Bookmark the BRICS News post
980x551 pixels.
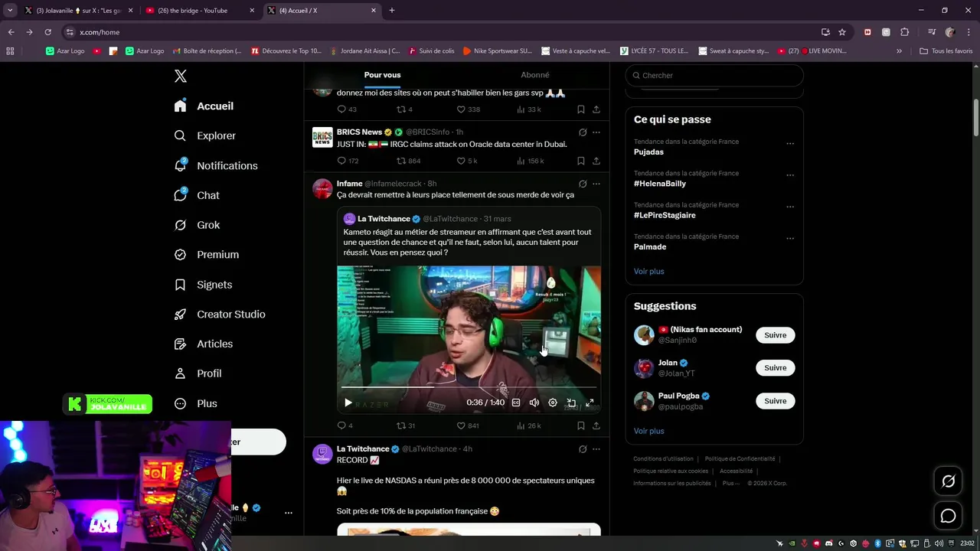tap(581, 161)
